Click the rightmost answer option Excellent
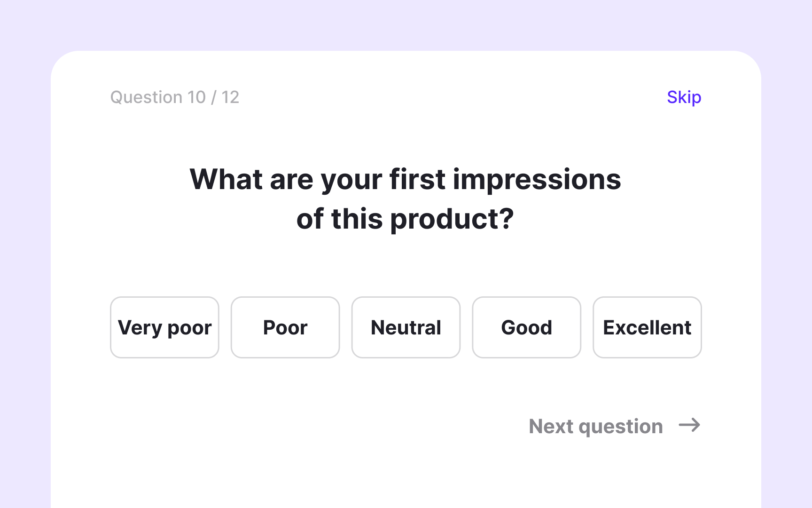812x508 pixels. pyautogui.click(x=647, y=327)
